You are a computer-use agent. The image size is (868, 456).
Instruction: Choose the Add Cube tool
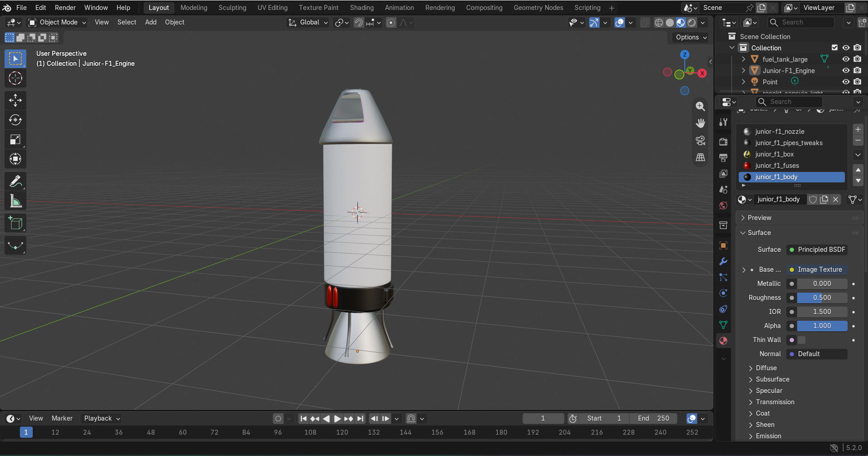tap(15, 223)
